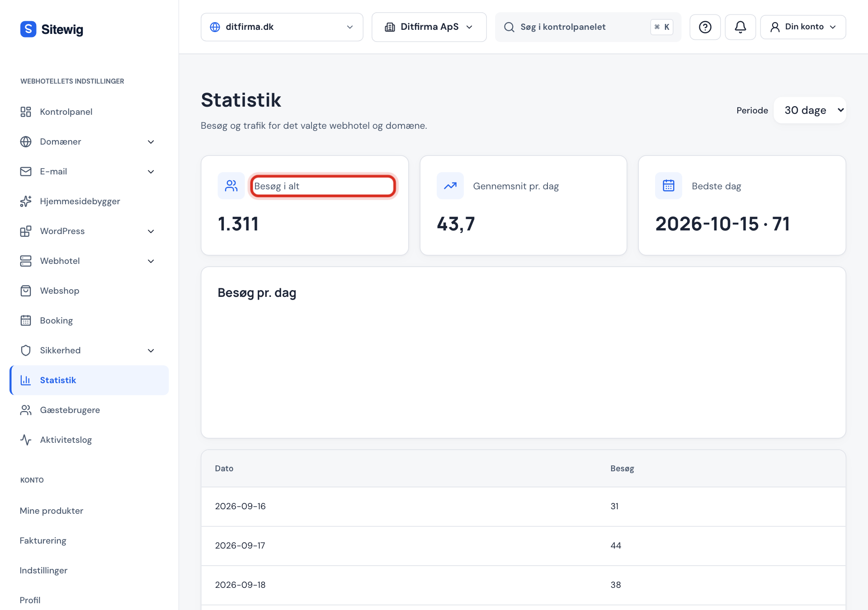Expand the WordPress submenu chevron
Image resolution: width=868 pixels, height=610 pixels.
151,231
